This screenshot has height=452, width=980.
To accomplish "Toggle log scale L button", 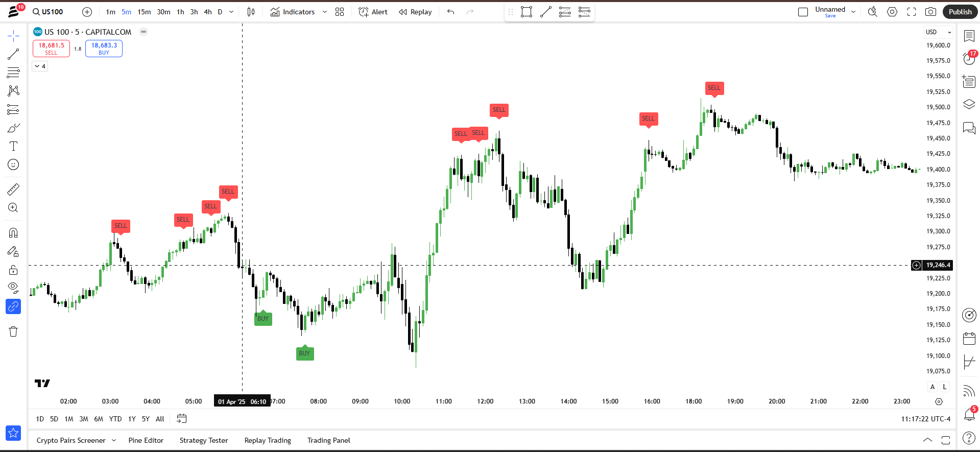I will point(945,387).
